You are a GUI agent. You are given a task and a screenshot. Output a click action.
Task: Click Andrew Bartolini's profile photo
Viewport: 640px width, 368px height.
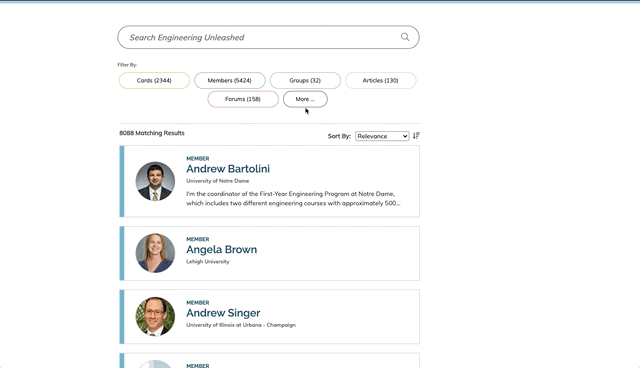pyautogui.click(x=155, y=181)
